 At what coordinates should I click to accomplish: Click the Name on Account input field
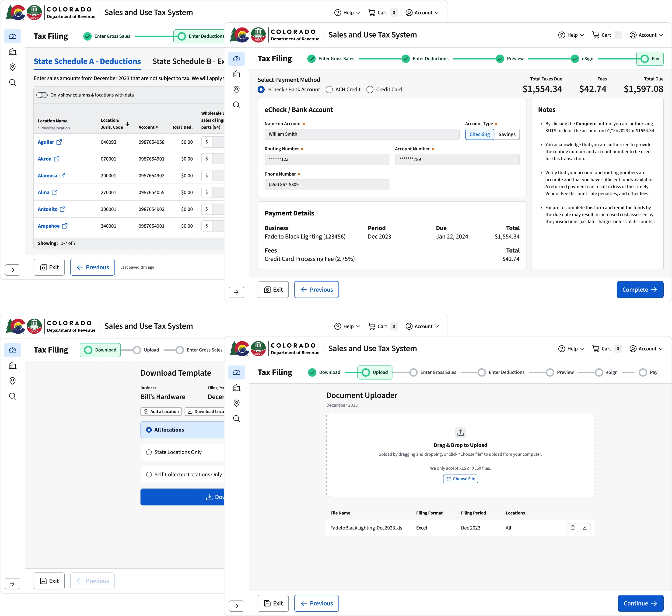pos(362,134)
